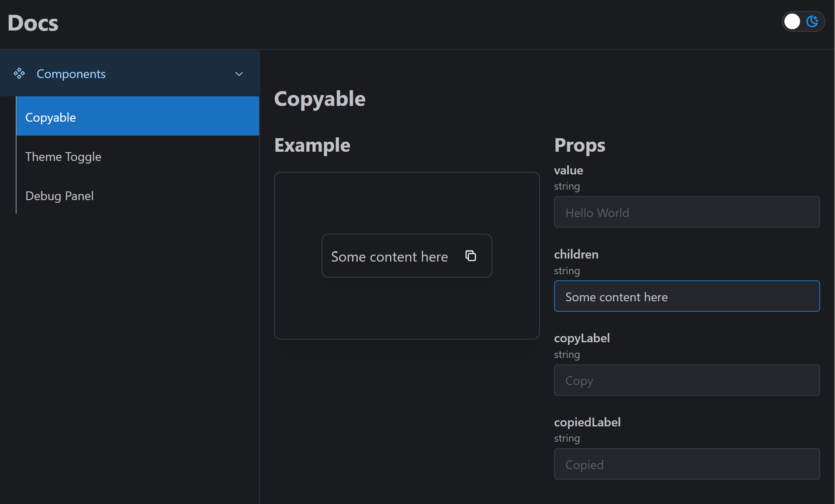This screenshot has width=835, height=504.
Task: Click the copy icon beside Some content here
Action: [x=470, y=256]
